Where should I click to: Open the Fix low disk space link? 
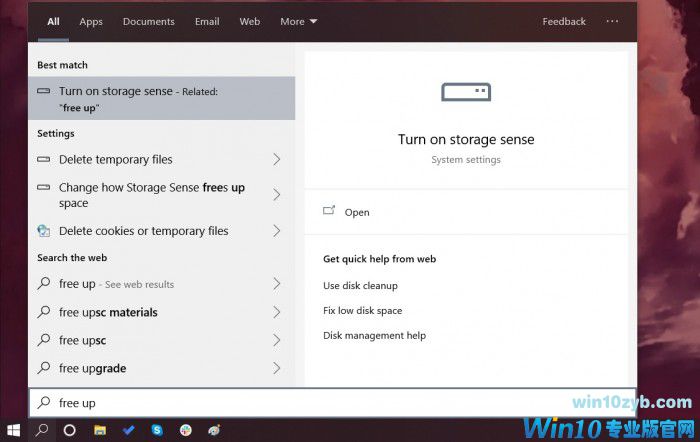(362, 311)
